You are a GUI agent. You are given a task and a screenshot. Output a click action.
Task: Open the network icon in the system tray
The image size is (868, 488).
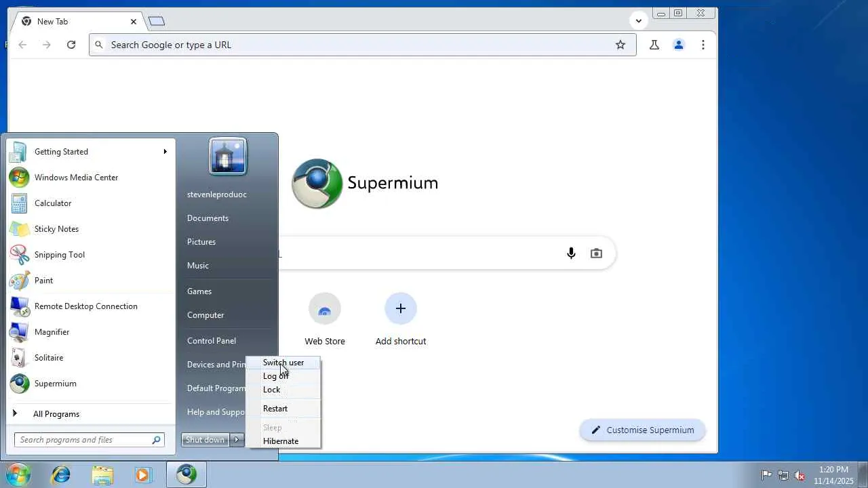coord(783,475)
